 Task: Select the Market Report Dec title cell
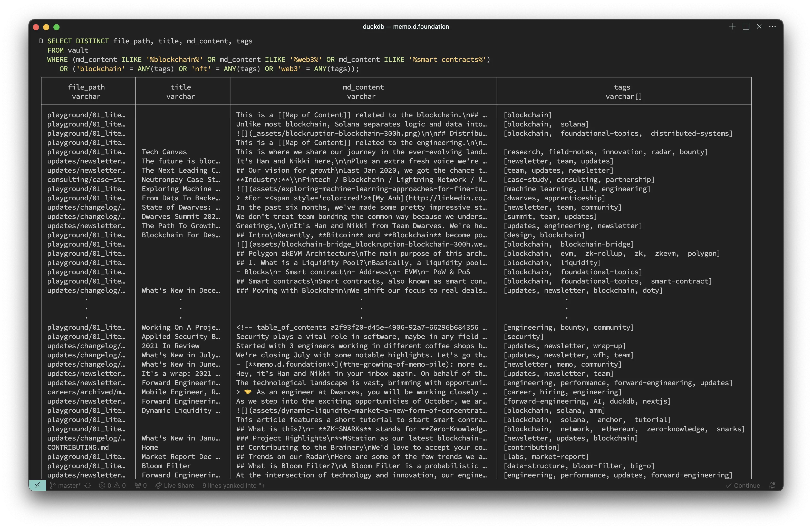click(181, 456)
